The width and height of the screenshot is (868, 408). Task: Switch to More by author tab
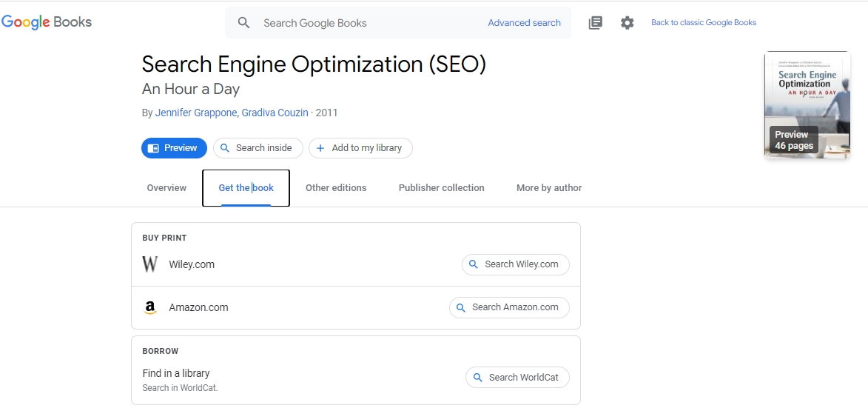click(549, 188)
